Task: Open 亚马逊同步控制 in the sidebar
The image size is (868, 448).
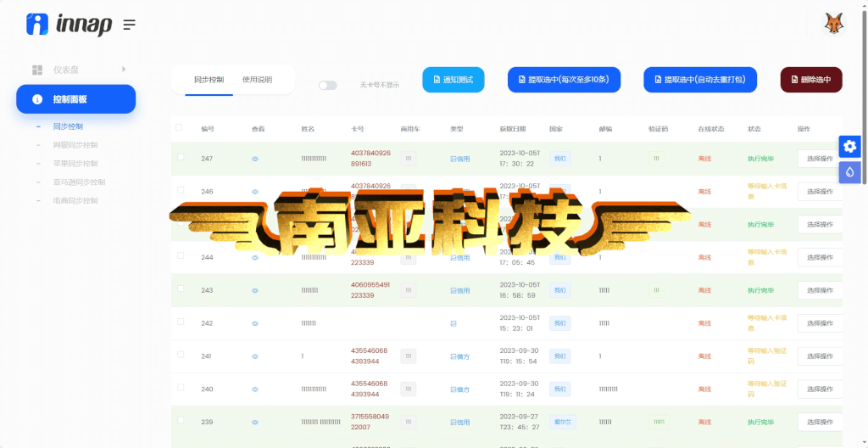Action: [79, 182]
